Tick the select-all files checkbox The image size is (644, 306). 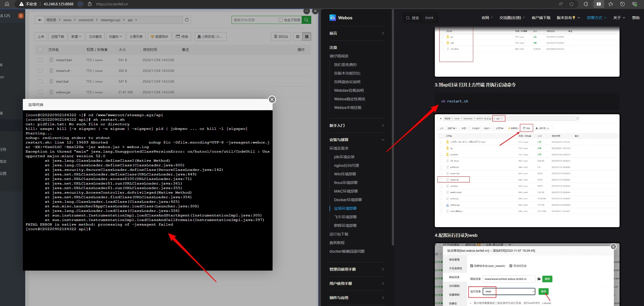tap(40, 49)
